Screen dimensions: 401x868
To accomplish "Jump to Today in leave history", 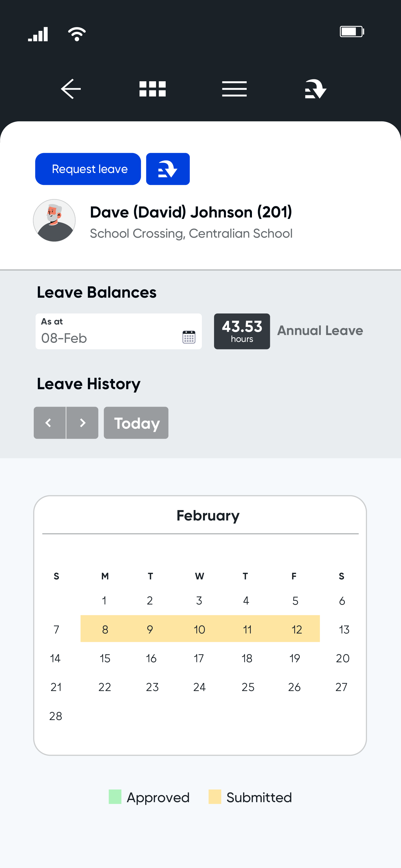I will click(136, 423).
